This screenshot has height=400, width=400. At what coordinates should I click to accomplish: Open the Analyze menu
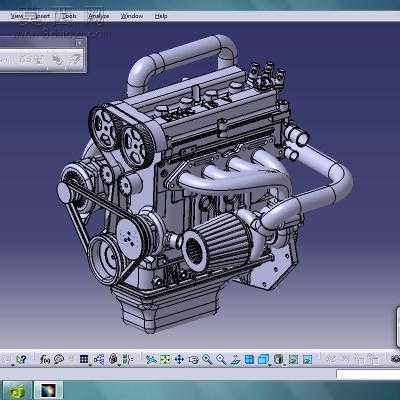(99, 16)
